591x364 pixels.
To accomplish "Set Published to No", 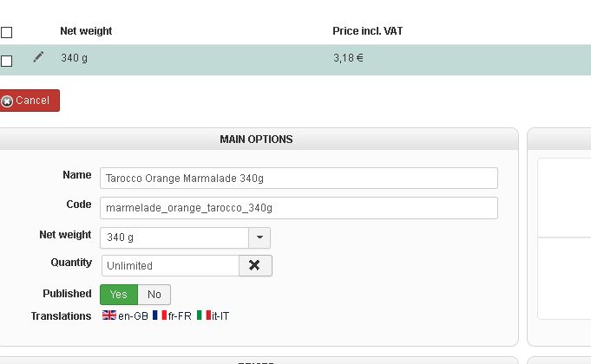I will click(x=154, y=295).
